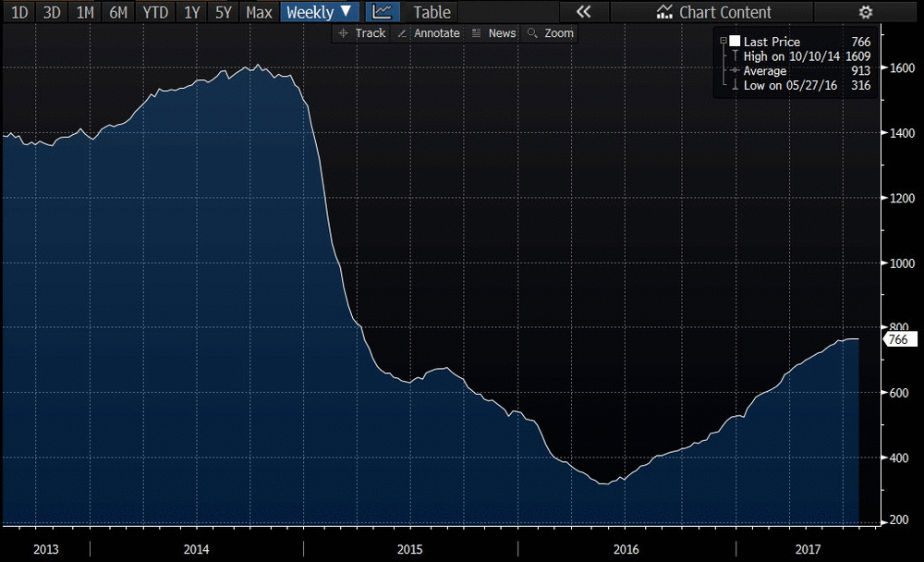Click the 2014 x-axis year label
924x562 pixels.
pos(196,549)
